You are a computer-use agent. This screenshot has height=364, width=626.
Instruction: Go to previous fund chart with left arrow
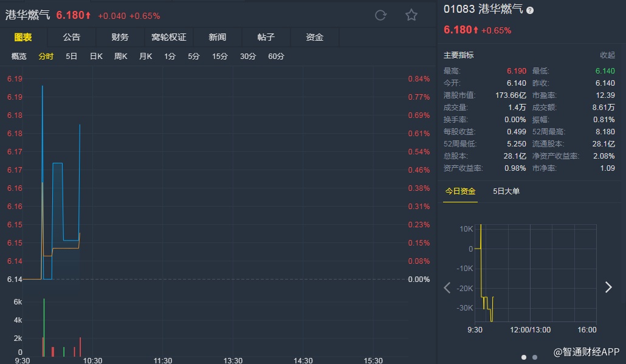click(x=447, y=287)
